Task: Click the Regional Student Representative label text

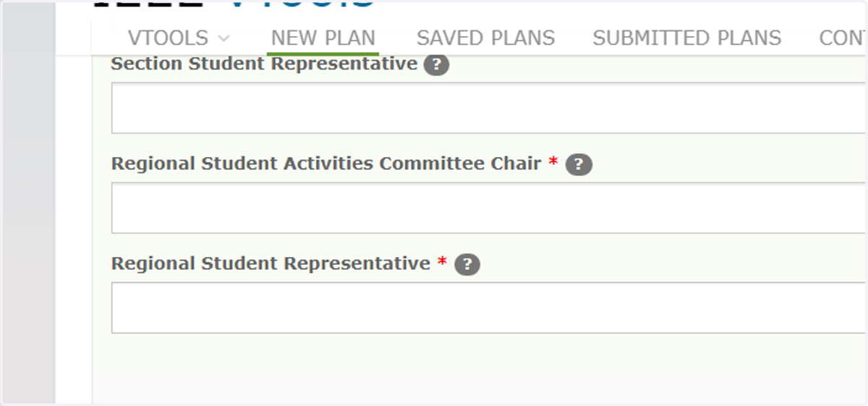Action: pos(271,263)
